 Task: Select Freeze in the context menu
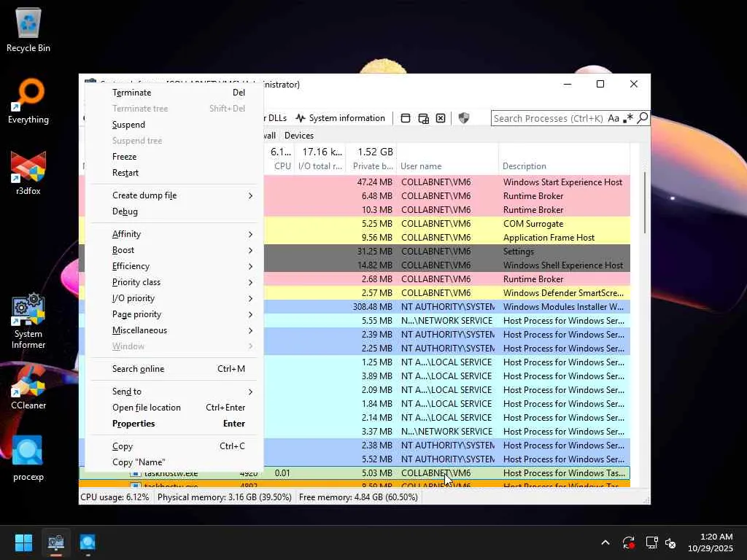pos(174,157)
